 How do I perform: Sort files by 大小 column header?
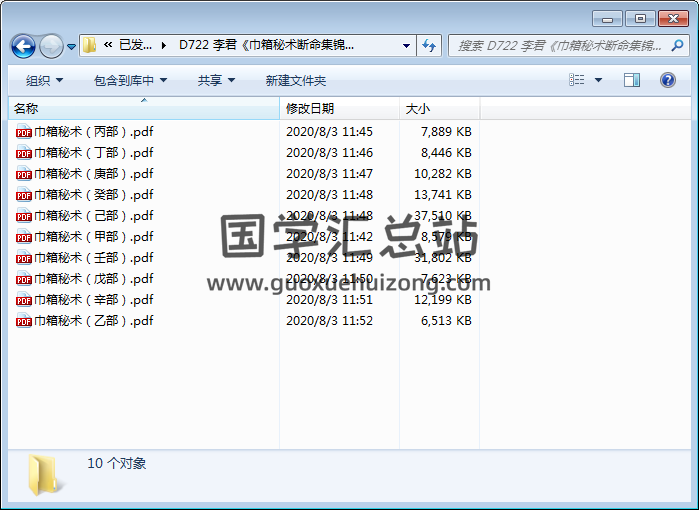click(418, 108)
